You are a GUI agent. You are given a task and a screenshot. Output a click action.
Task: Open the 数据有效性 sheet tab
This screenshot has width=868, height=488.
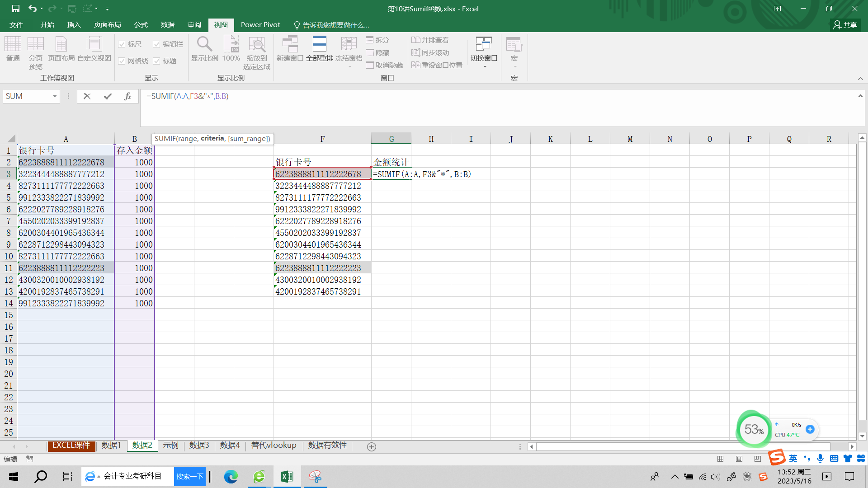327,446
